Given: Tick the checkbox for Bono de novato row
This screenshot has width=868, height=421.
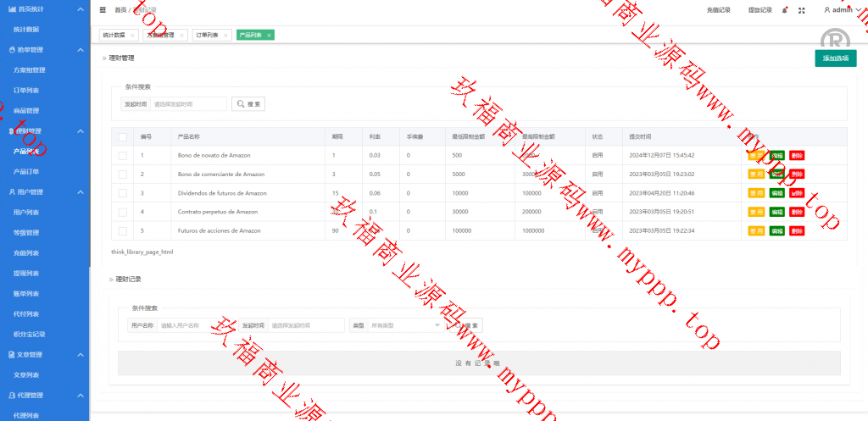Looking at the screenshot, I should (x=122, y=155).
